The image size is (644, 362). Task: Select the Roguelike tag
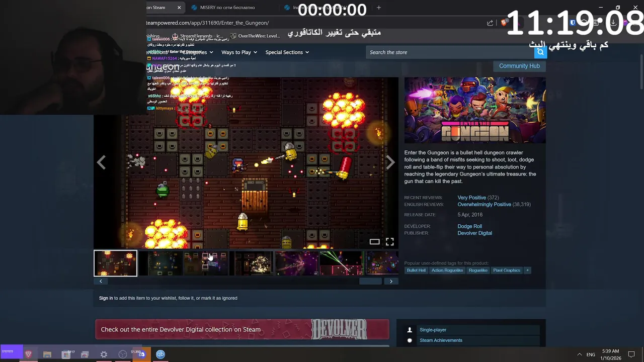pyautogui.click(x=478, y=270)
